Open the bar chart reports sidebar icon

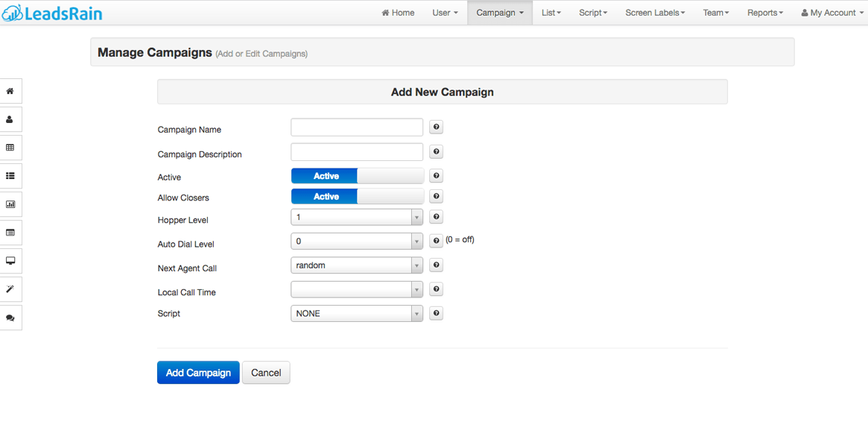click(10, 204)
